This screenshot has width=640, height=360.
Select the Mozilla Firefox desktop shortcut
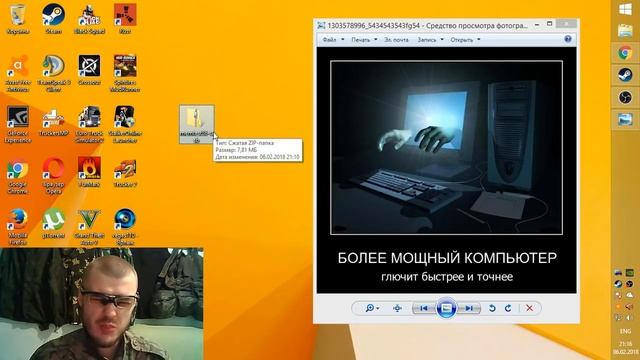17,227
